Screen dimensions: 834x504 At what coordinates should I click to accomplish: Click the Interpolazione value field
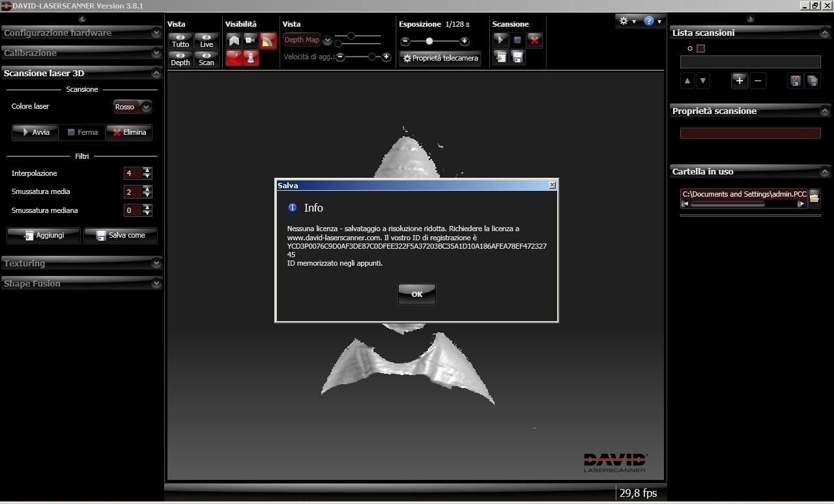point(133,173)
